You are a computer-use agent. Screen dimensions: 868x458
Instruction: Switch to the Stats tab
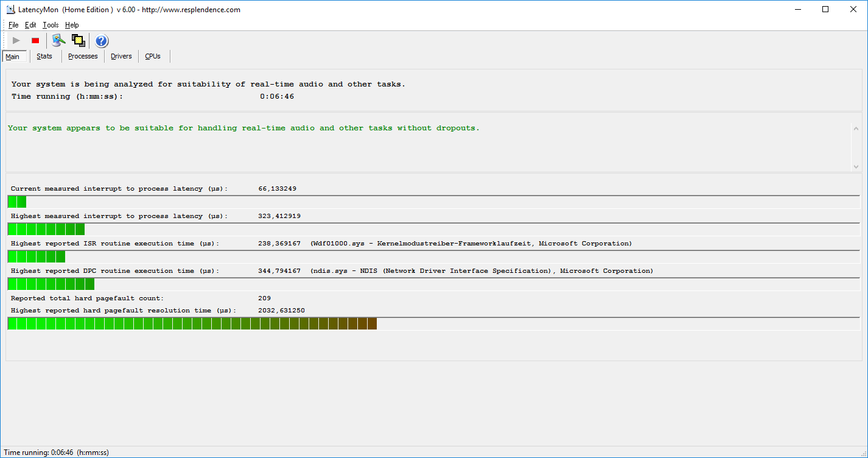[x=44, y=56]
